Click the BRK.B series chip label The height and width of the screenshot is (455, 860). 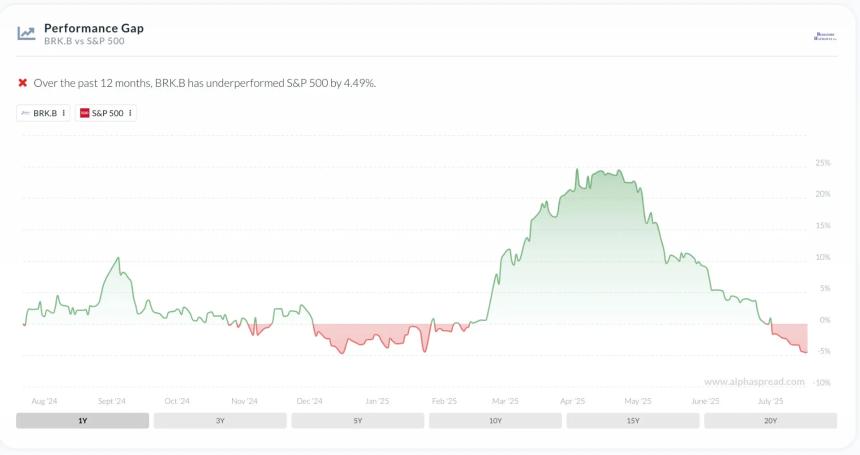[x=45, y=113]
